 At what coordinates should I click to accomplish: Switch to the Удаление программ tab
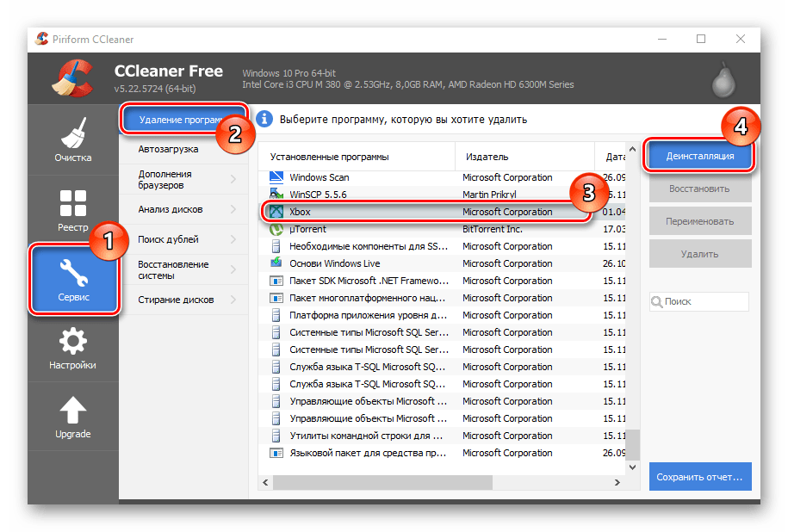click(179, 120)
